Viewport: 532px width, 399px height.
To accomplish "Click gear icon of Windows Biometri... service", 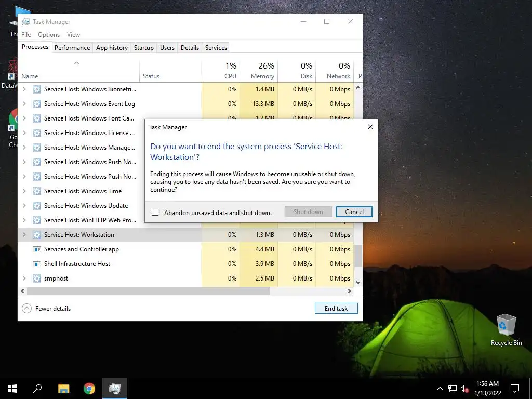I will (x=37, y=89).
